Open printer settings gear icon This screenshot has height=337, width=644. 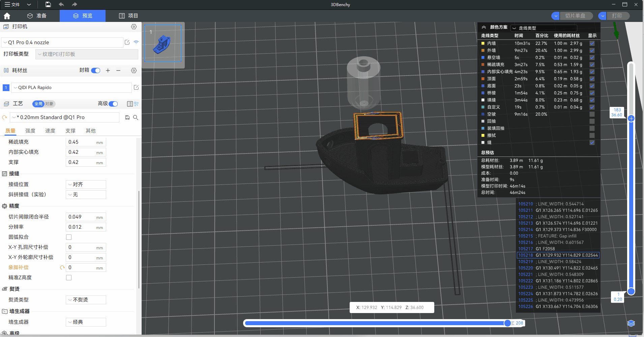tap(134, 27)
